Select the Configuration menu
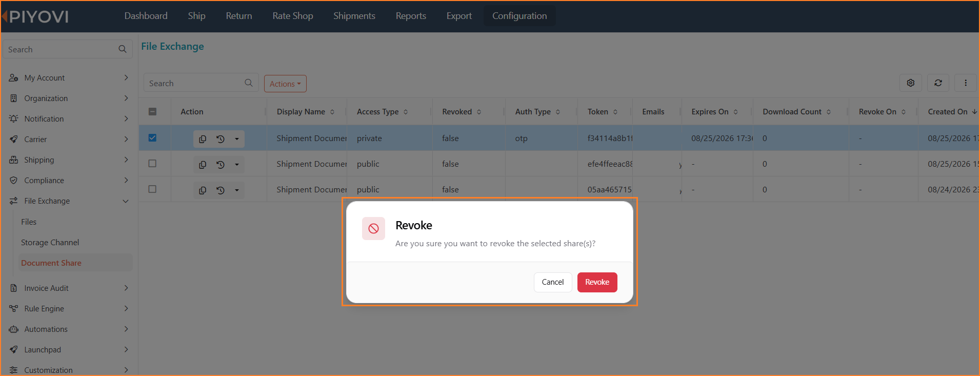 [x=519, y=16]
